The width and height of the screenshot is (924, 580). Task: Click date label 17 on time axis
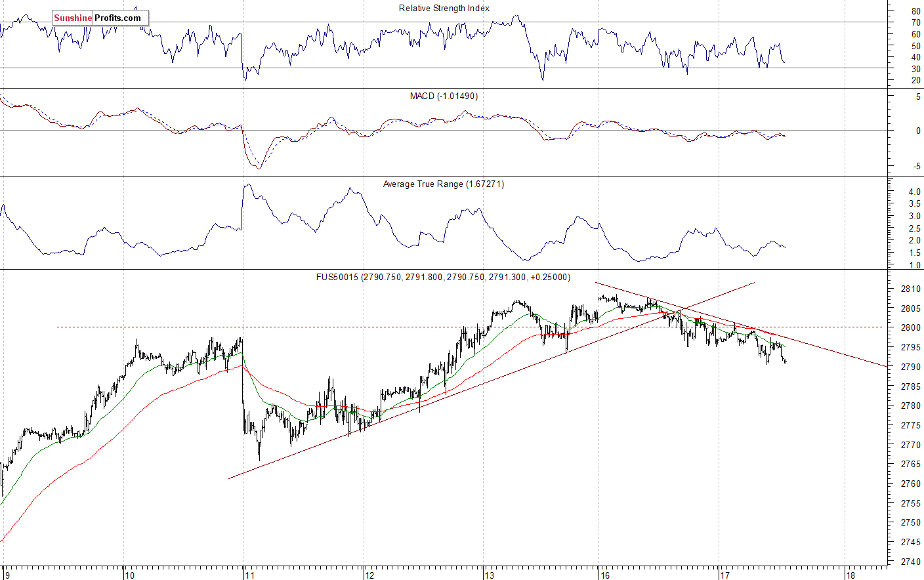(x=725, y=575)
